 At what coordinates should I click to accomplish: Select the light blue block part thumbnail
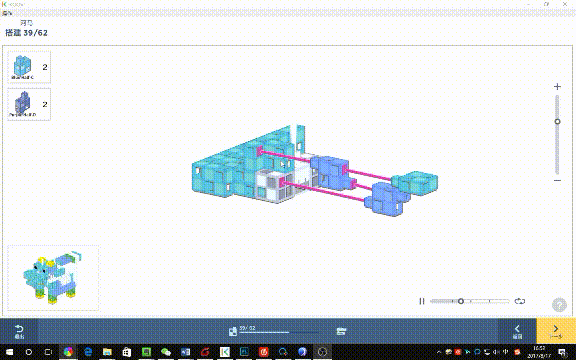[x=29, y=67]
